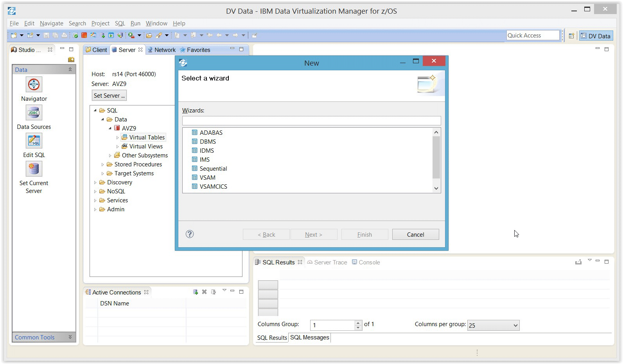Open the DV Data perspective button
The height and width of the screenshot is (364, 623).
[596, 36]
